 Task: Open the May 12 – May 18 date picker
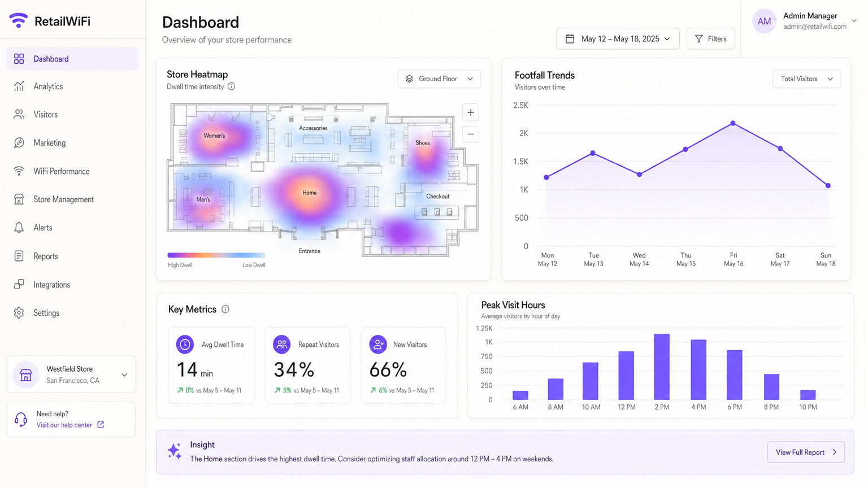pos(617,38)
